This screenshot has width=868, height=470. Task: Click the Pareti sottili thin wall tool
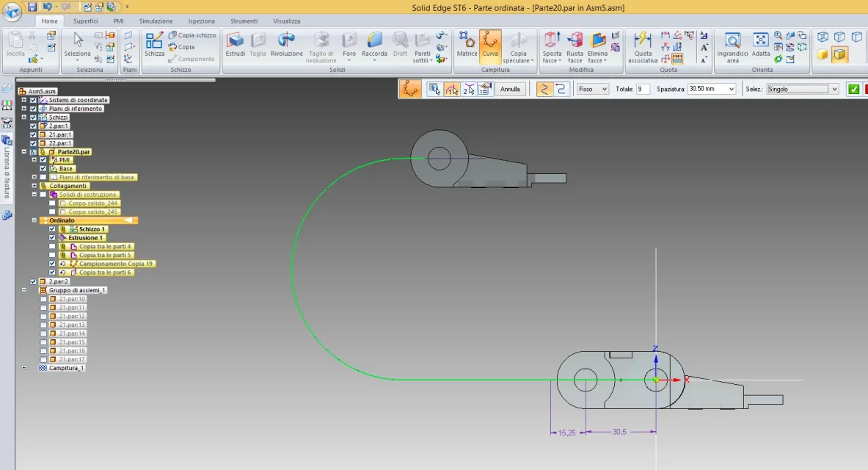coord(423,47)
